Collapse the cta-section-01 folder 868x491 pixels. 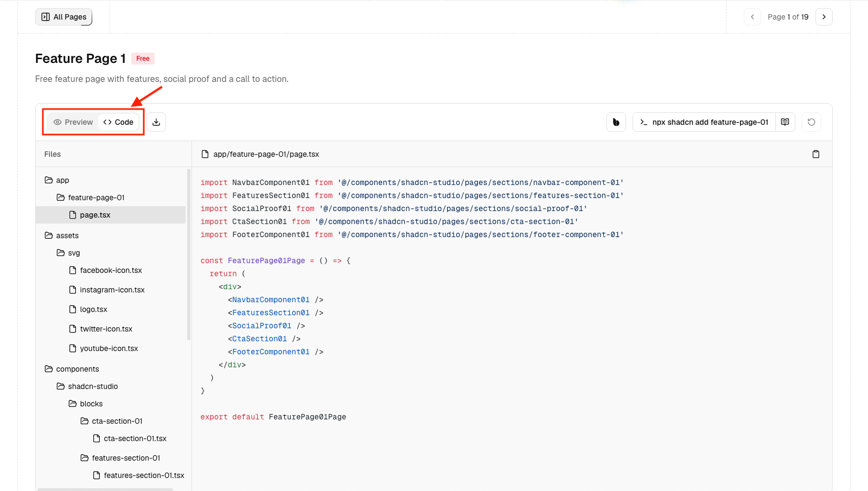111,421
